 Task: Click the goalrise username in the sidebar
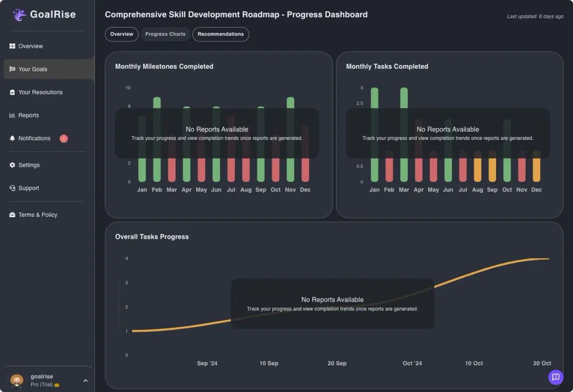click(x=42, y=377)
